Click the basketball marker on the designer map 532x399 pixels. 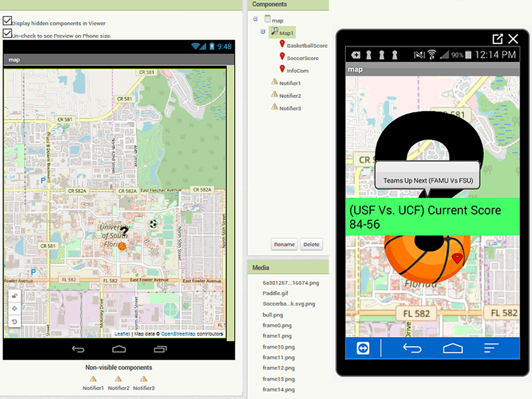pyautogui.click(x=122, y=246)
